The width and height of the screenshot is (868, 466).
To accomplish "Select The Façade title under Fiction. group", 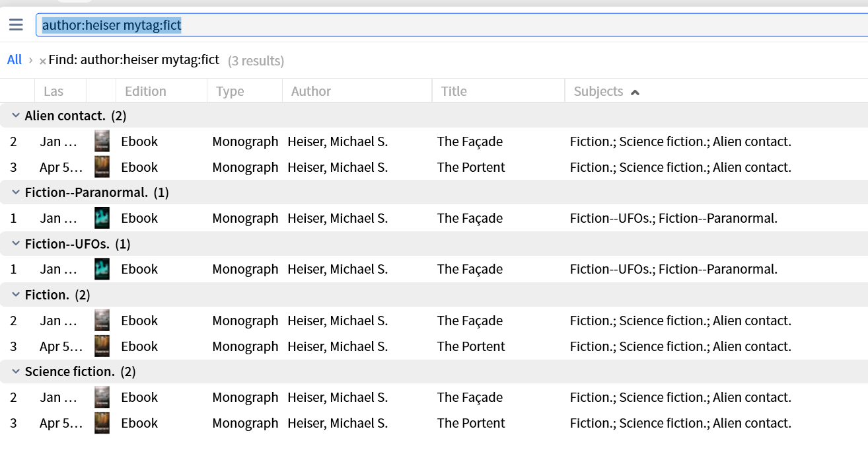I will click(x=470, y=321).
